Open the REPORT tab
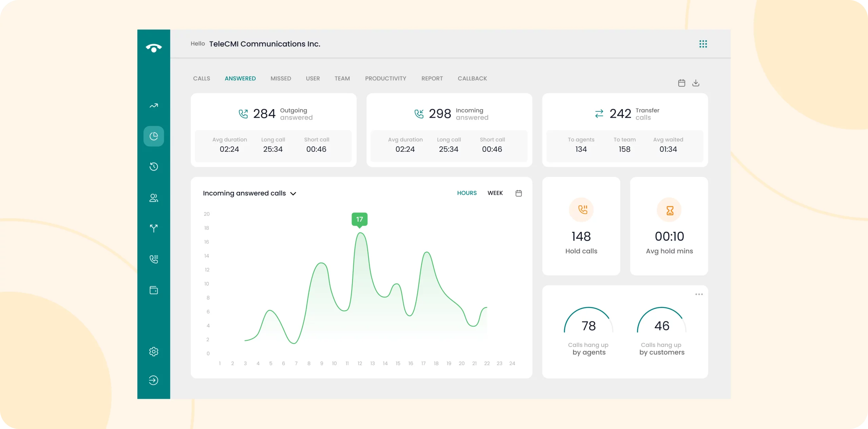This screenshot has width=868, height=429. (432, 78)
